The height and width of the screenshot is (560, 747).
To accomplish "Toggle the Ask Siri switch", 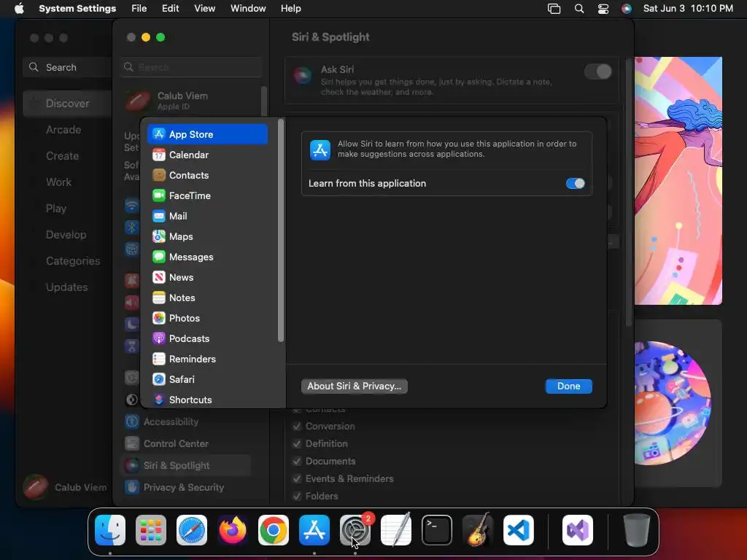I will [x=598, y=71].
